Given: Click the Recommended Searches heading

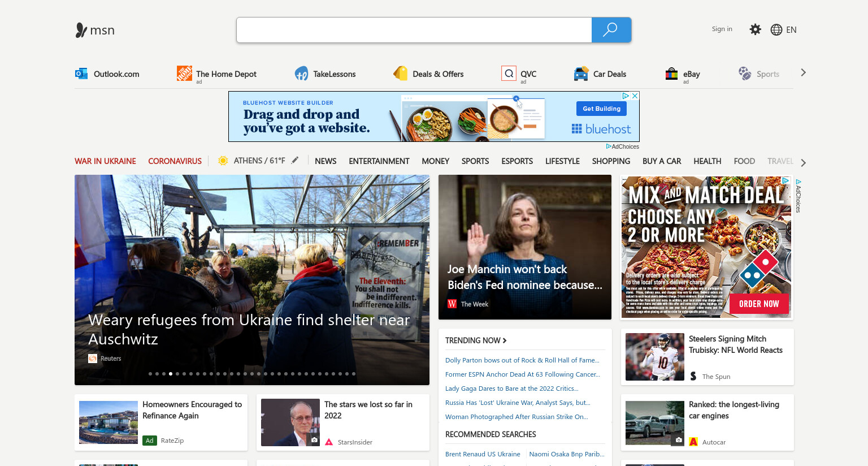Looking at the screenshot, I should 491,434.
